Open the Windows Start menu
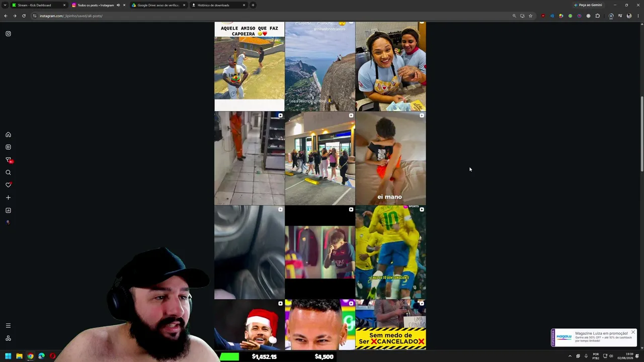The width and height of the screenshot is (644, 362). [x=8, y=356]
